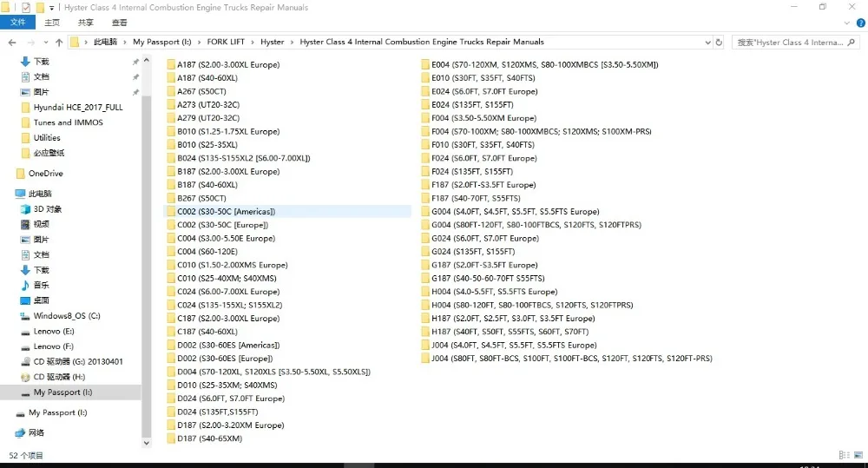
Task: Click 此电脑 in the address path
Action: (x=105, y=42)
